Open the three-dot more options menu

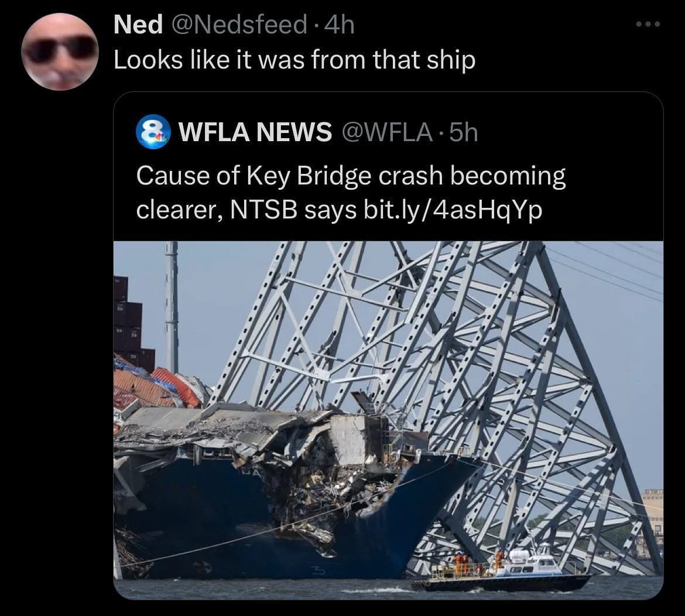pos(648,24)
